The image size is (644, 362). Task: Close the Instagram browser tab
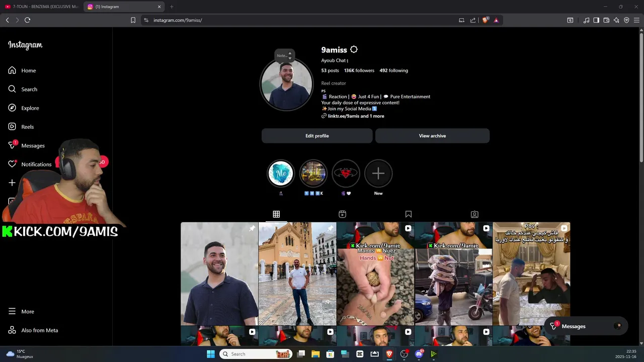159,7
